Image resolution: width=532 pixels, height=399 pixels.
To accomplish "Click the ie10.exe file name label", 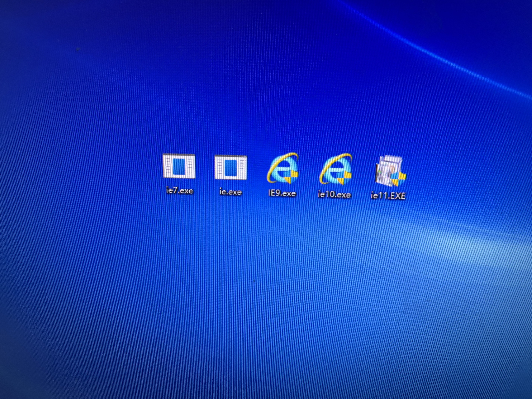I will tap(334, 194).
